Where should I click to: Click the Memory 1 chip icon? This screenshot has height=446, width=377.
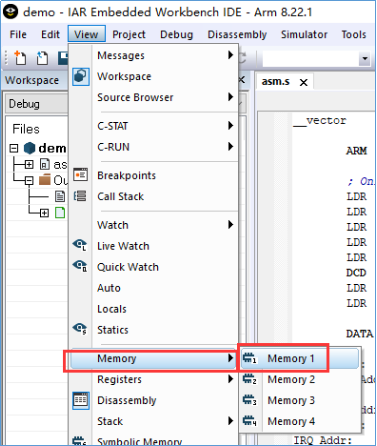[250, 358]
